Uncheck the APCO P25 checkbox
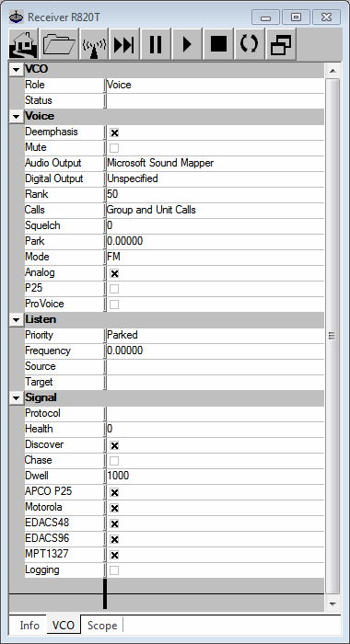 tap(114, 492)
